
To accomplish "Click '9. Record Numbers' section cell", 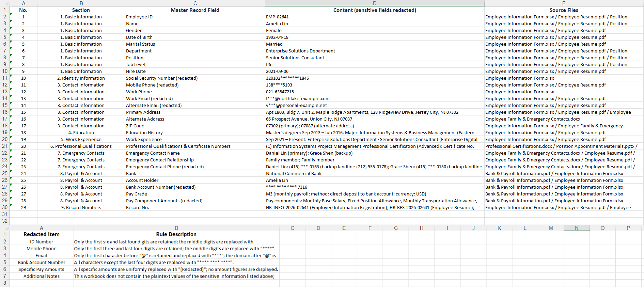I will tap(81, 207).
